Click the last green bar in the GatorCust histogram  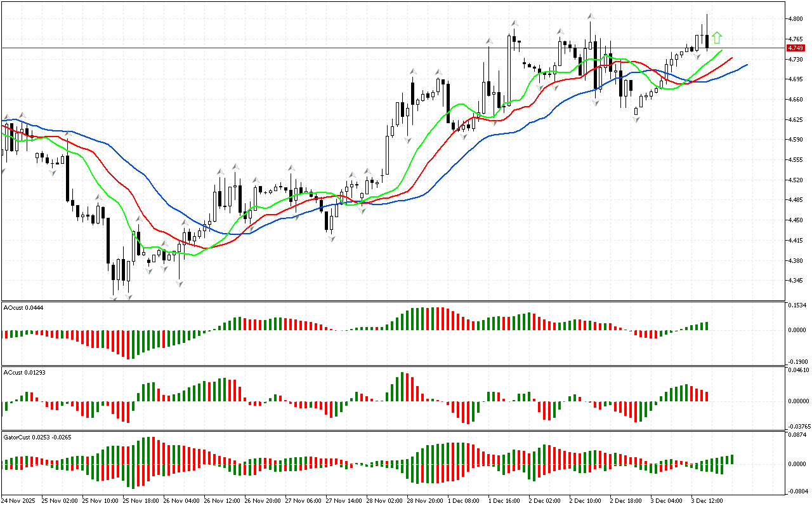[x=732, y=459]
